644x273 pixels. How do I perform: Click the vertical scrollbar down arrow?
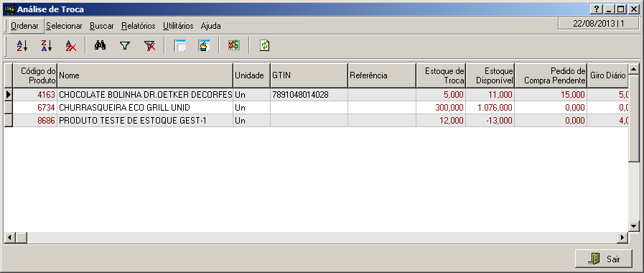pyautogui.click(x=634, y=226)
